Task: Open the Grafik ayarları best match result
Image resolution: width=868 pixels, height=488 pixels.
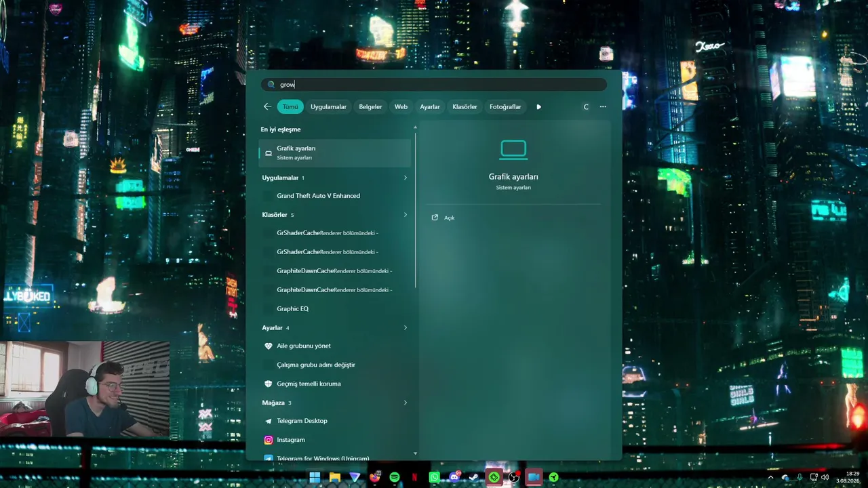Action: [x=335, y=152]
